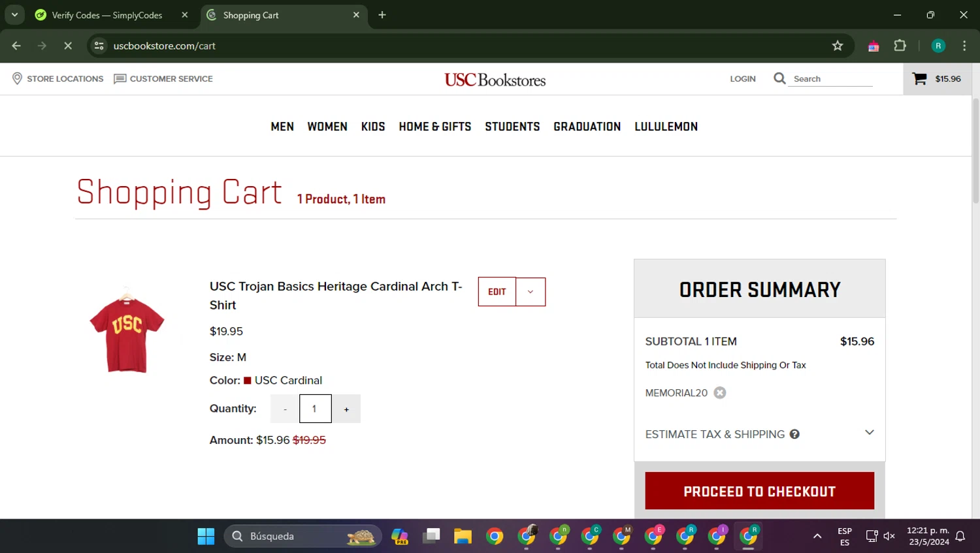980x553 pixels.
Task: Open the pinned shopping extension icon
Action: point(874,46)
